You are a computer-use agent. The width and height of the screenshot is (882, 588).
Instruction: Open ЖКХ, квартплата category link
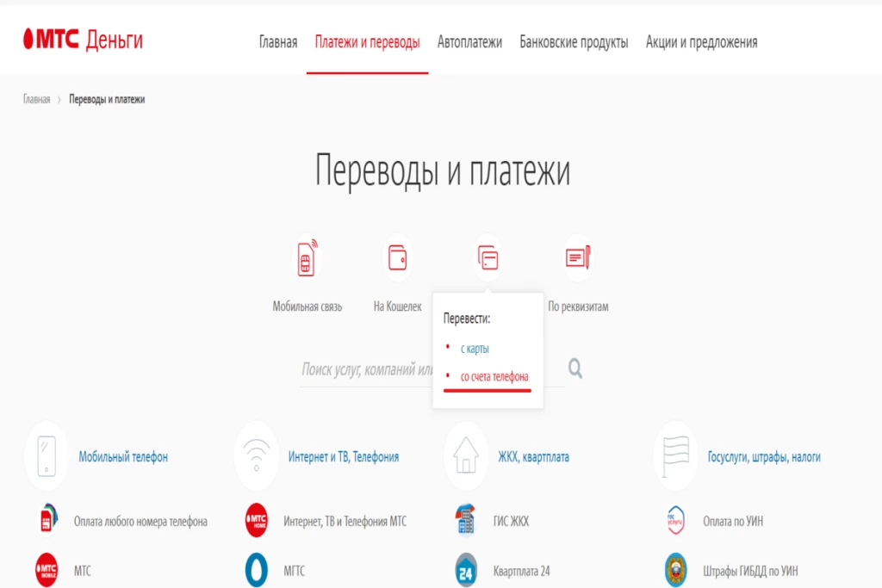[x=533, y=457]
